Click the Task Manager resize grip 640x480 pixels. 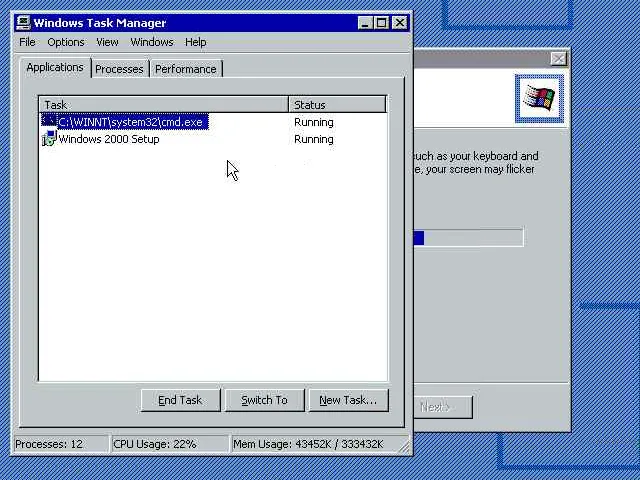pyautogui.click(x=405, y=447)
